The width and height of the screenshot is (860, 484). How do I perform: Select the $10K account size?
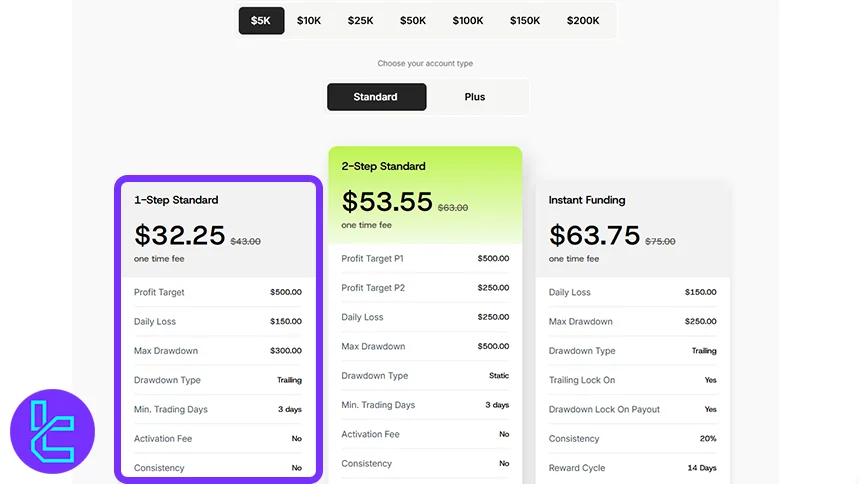pos(309,20)
